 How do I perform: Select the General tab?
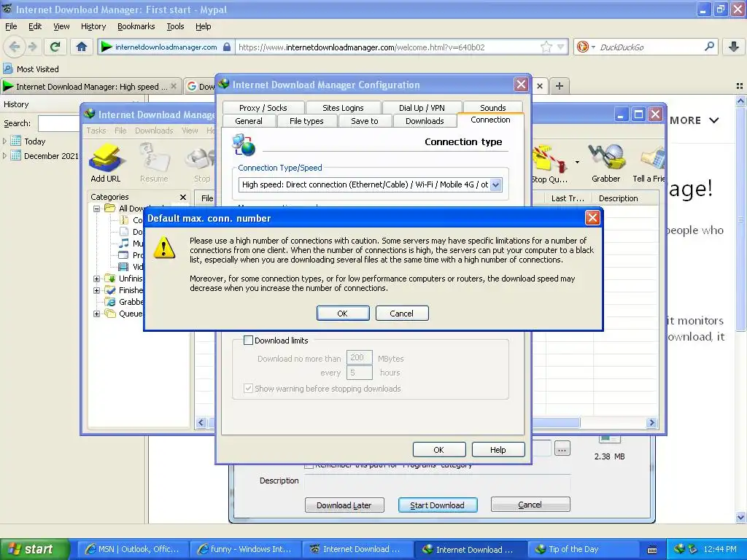tap(249, 121)
